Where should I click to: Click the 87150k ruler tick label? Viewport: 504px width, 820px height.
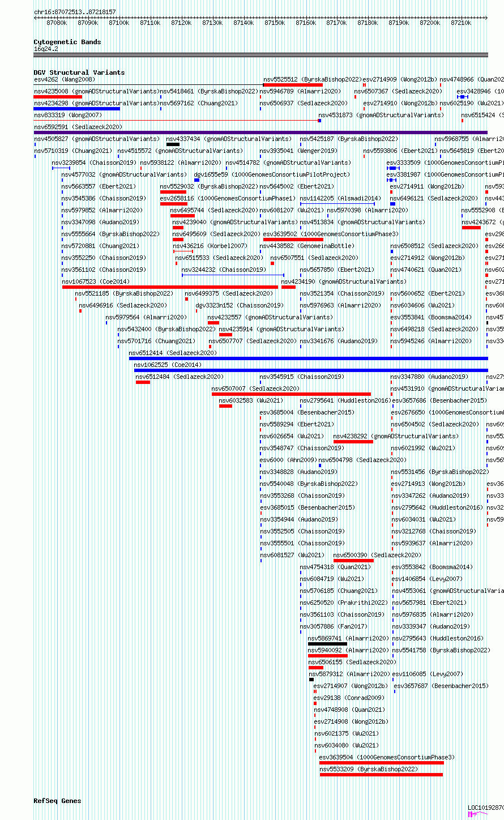click(275, 23)
